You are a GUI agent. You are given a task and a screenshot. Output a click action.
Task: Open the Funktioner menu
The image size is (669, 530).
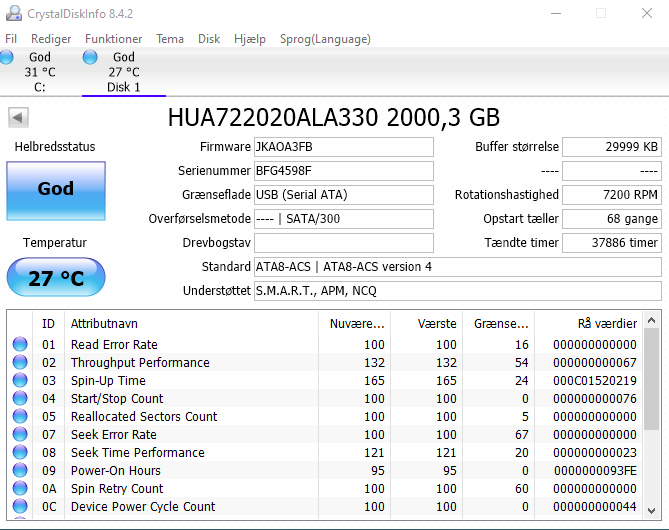[x=113, y=39]
